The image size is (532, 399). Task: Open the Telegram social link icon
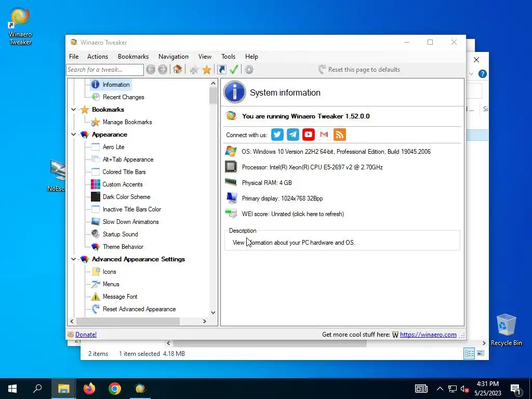pos(293,135)
